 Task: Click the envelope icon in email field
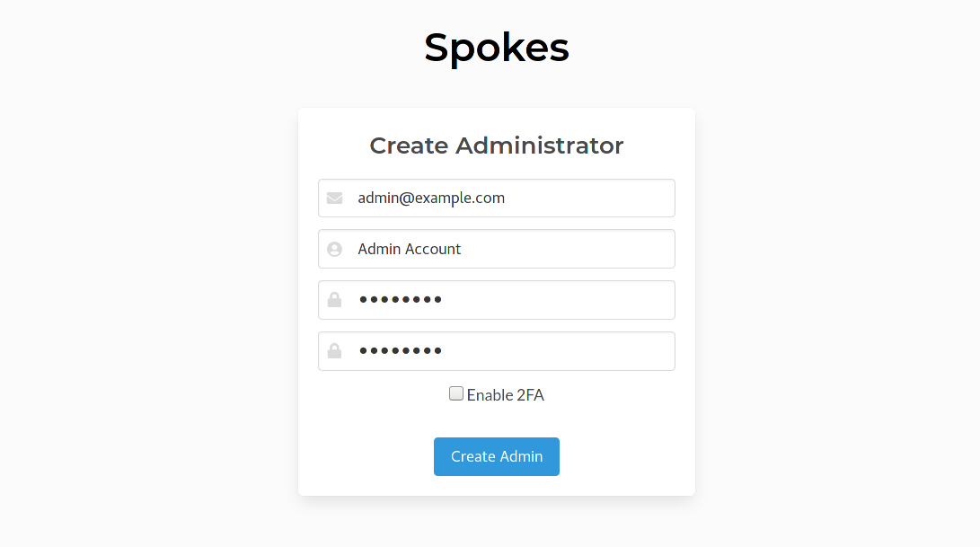coord(334,199)
